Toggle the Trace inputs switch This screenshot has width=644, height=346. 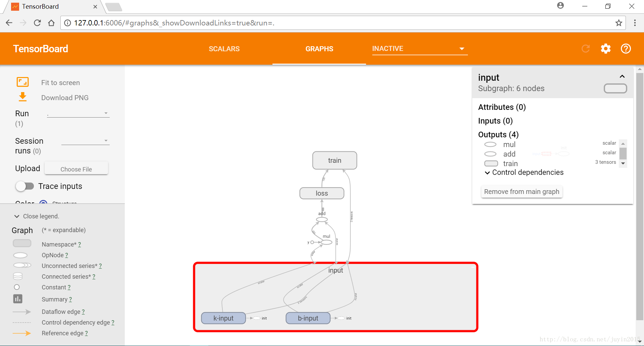(x=24, y=186)
